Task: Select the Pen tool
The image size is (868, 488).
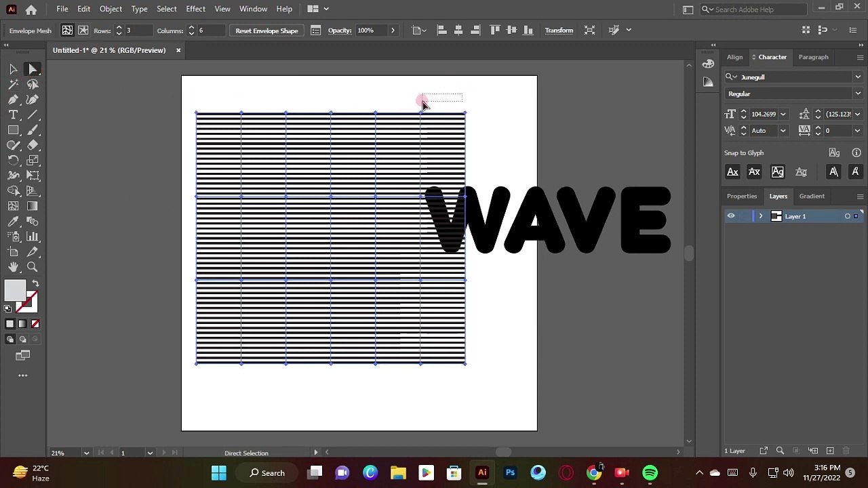Action: pos(13,100)
